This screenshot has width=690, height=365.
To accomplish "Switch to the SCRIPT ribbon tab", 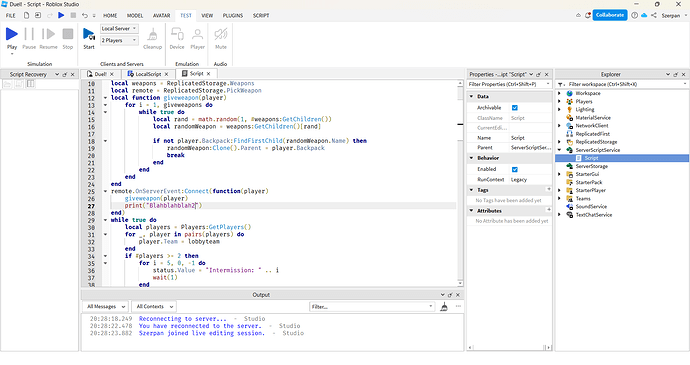I will pos(261,15).
